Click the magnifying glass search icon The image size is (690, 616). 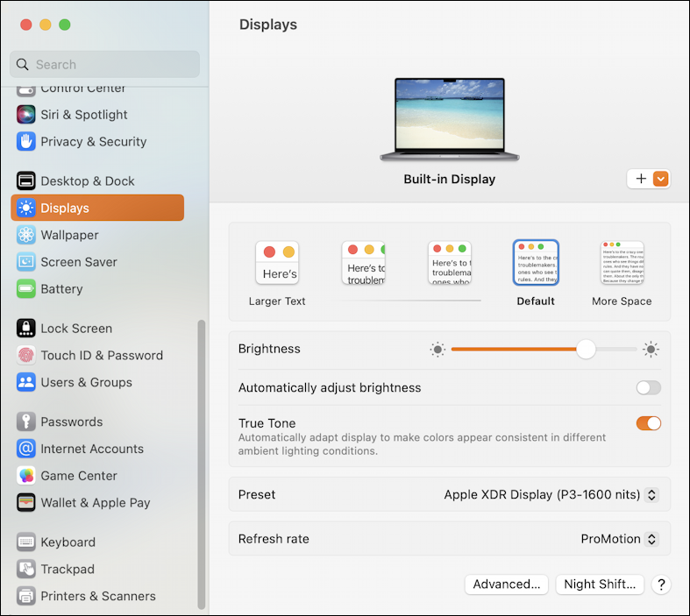(x=23, y=65)
